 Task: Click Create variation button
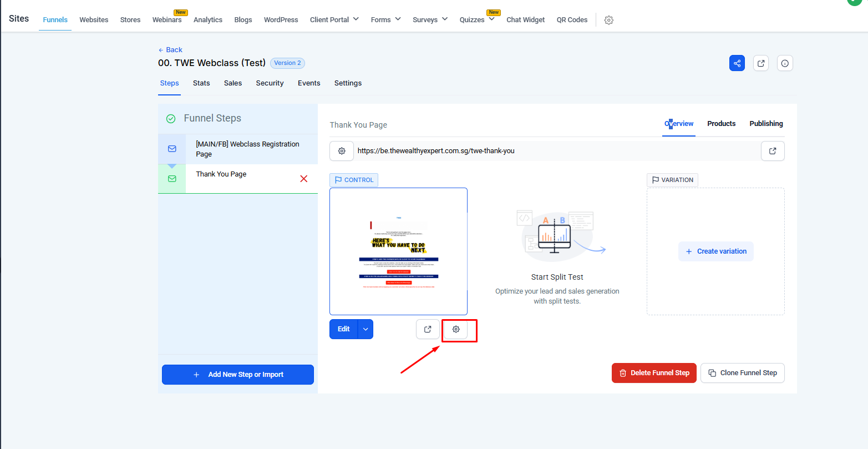coord(715,251)
